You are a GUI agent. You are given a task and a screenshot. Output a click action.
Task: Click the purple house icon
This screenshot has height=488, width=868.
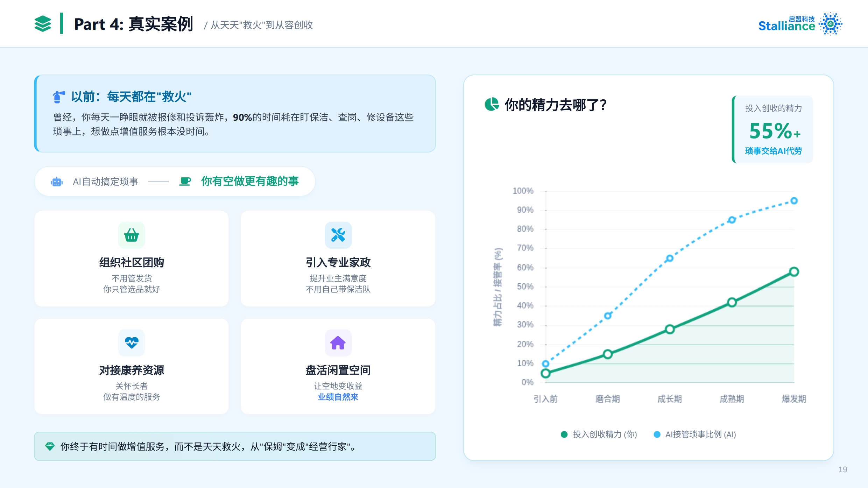338,342
